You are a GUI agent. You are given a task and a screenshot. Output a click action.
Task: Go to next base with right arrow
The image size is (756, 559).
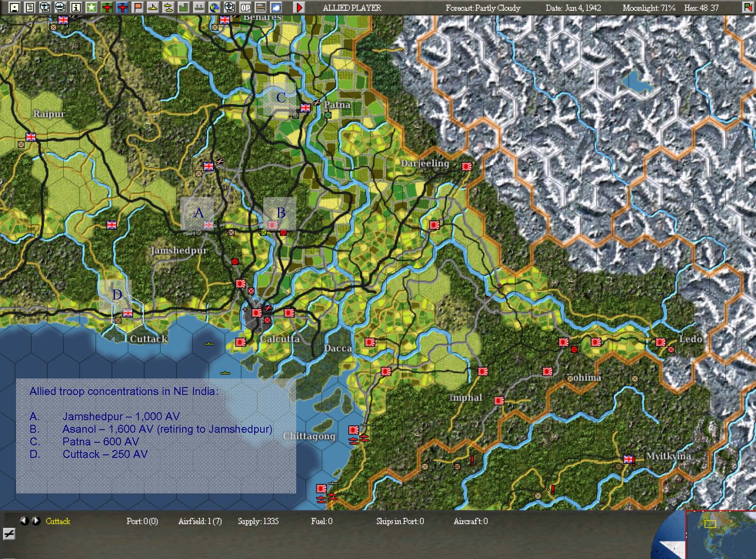click(x=36, y=521)
